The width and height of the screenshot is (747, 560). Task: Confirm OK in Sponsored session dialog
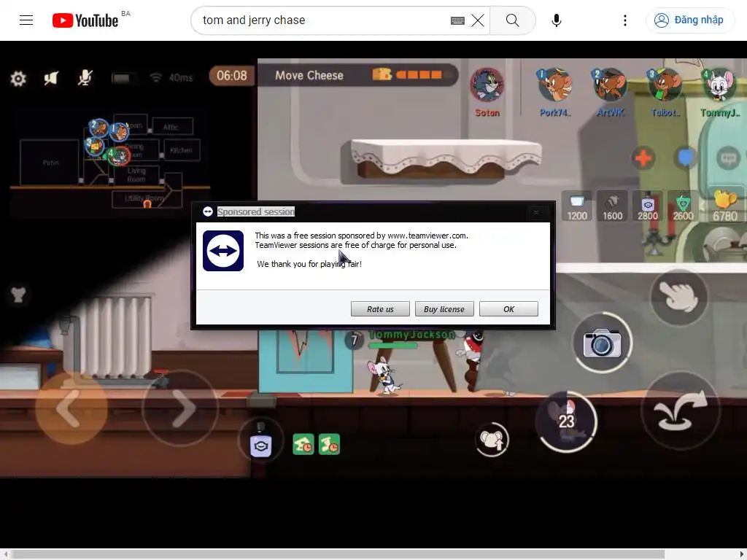click(508, 309)
